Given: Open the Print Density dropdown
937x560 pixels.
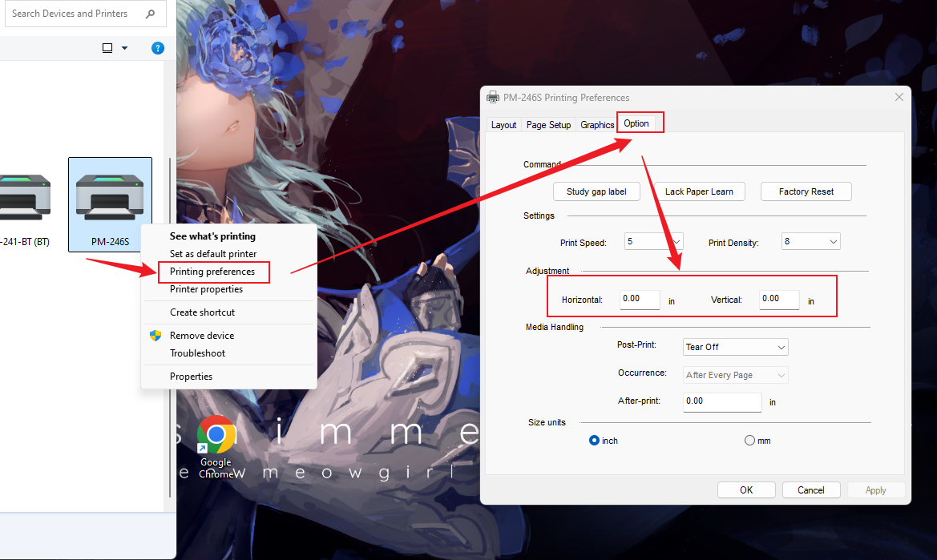Looking at the screenshot, I should tap(811, 241).
